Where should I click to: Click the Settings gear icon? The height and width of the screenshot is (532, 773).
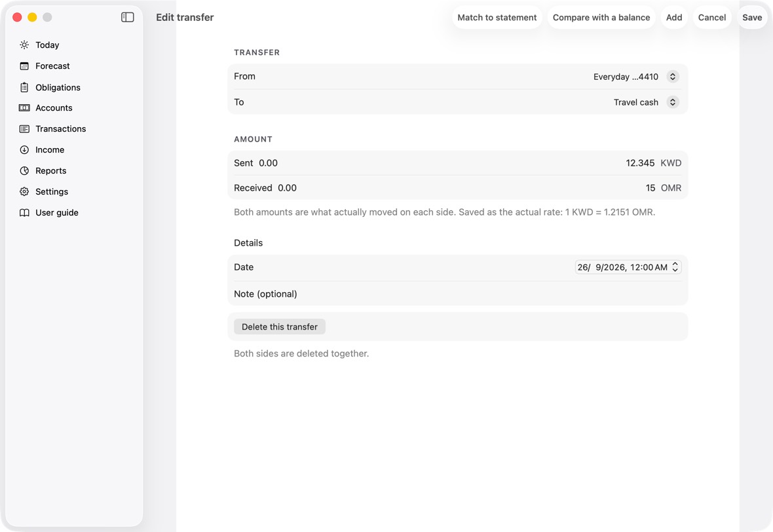pos(24,192)
